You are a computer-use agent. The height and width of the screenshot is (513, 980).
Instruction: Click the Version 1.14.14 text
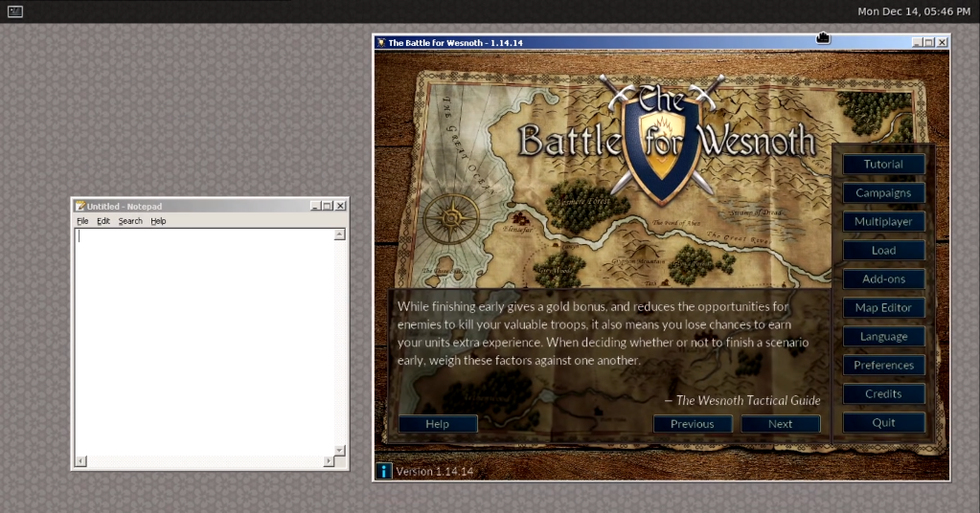click(434, 471)
